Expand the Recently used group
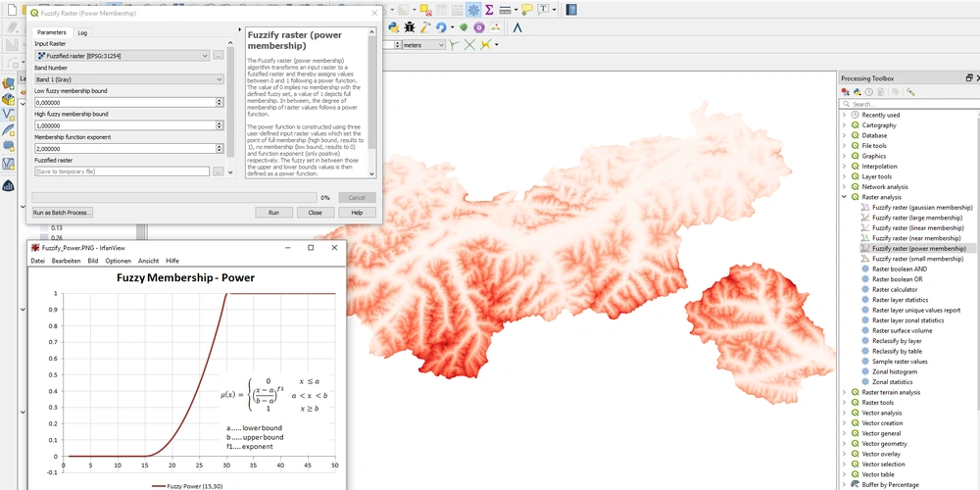This screenshot has width=980, height=490. tap(845, 115)
